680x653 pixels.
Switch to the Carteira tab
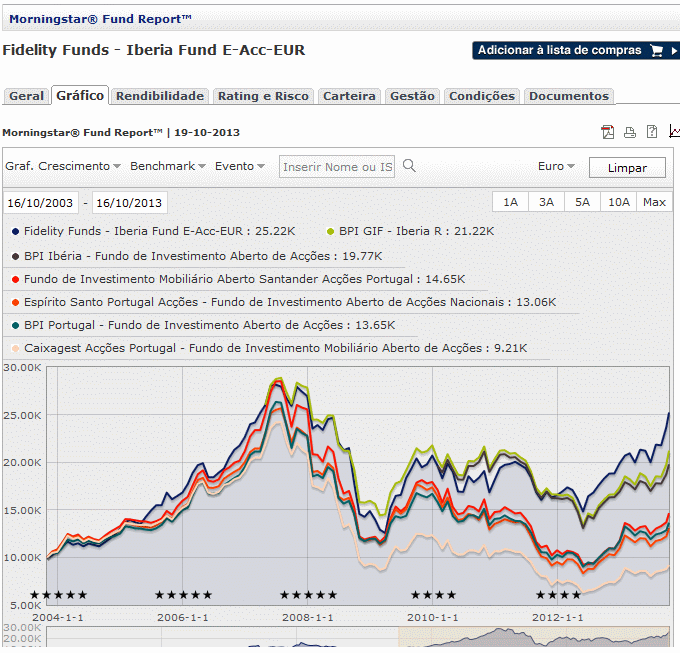click(x=349, y=96)
